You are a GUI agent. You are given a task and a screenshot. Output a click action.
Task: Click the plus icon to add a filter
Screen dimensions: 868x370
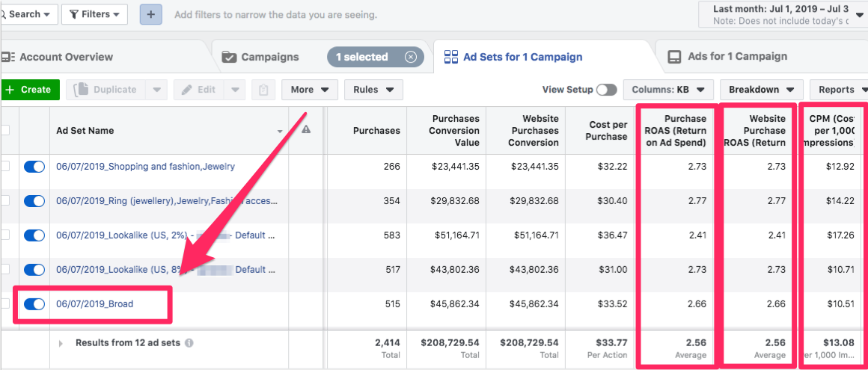coord(151,14)
